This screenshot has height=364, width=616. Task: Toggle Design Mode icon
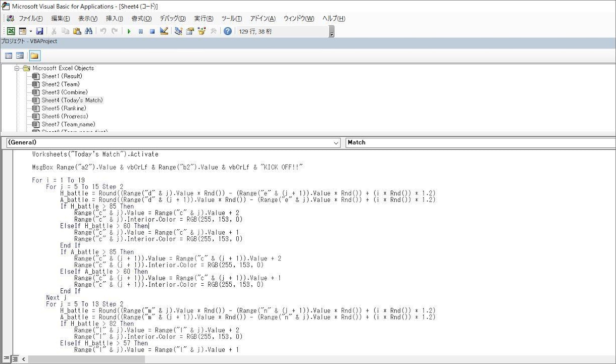(x=164, y=31)
